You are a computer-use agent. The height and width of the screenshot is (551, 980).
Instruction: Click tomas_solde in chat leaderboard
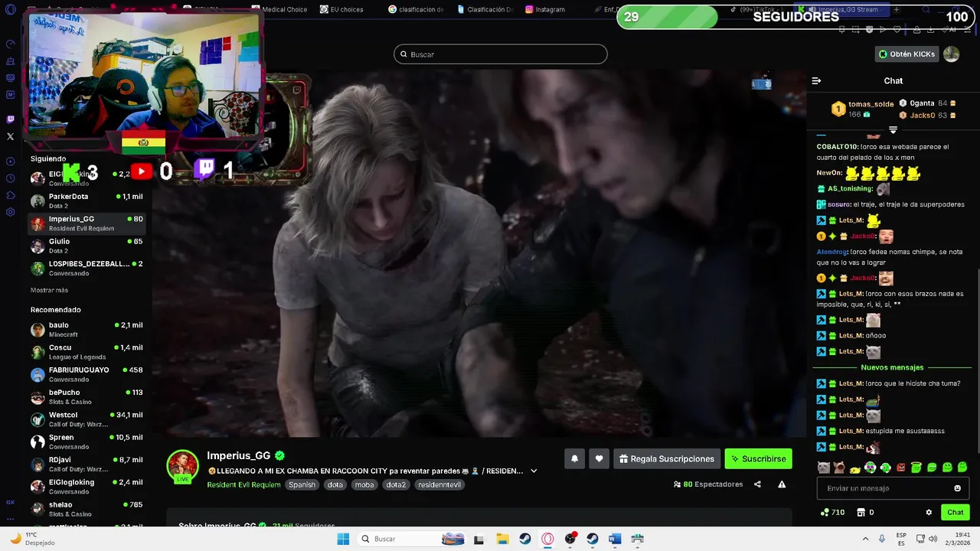pyautogui.click(x=871, y=104)
